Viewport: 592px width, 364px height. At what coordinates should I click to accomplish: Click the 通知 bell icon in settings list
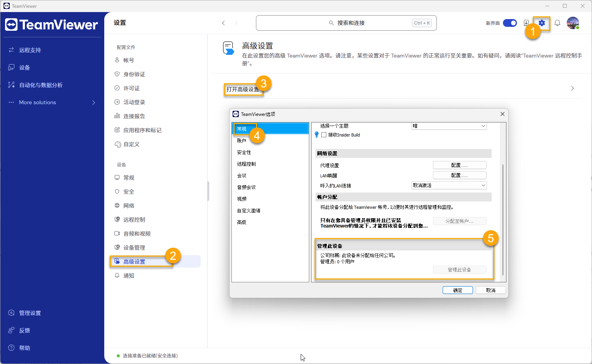(117, 275)
